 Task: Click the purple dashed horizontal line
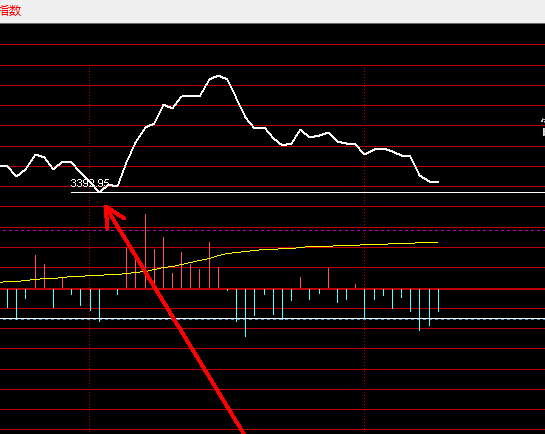click(272, 230)
